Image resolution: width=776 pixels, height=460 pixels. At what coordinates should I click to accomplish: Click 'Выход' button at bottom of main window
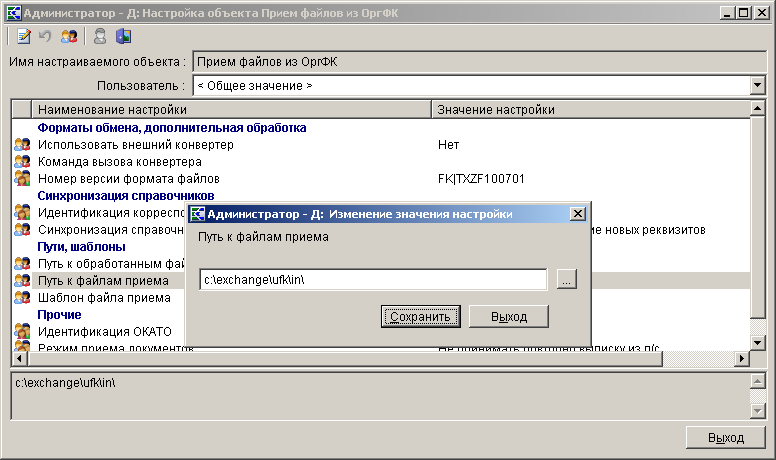tap(725, 438)
